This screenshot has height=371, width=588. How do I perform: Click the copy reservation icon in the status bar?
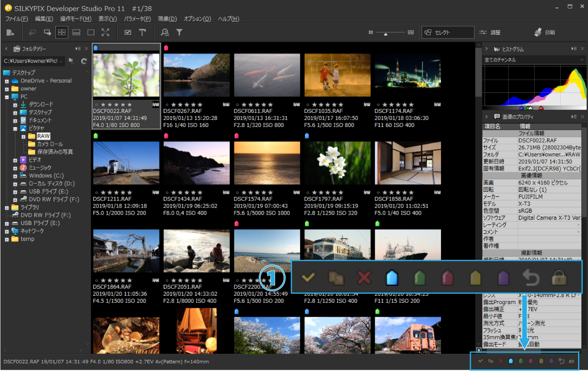491,361
